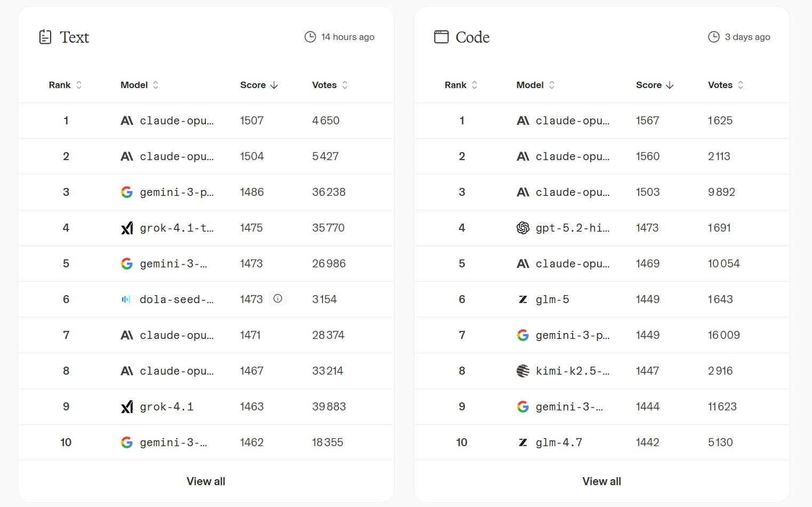
Task: Click the 3 days ago timestamp
Action: [747, 37]
